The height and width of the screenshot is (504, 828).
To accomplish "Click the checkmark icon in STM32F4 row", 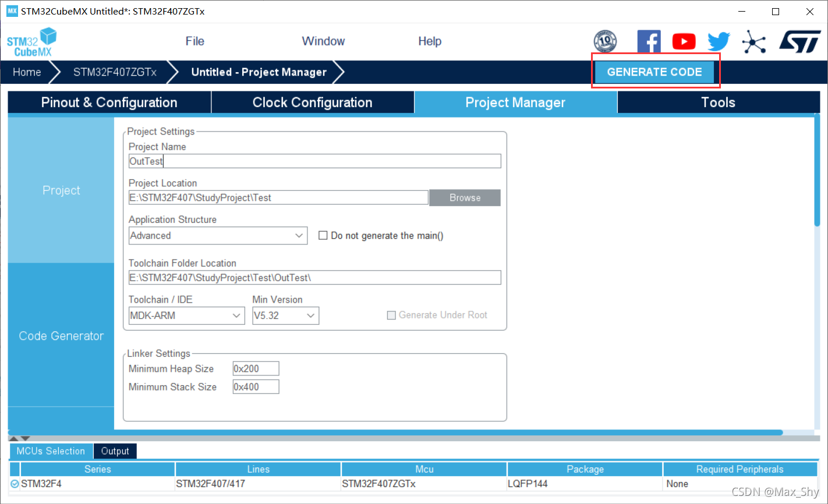I will coord(15,484).
